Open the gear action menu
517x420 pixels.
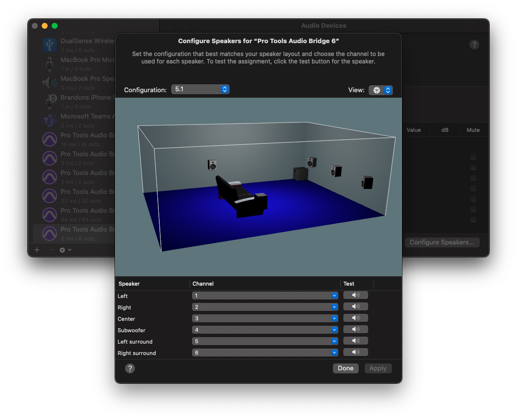click(x=65, y=250)
